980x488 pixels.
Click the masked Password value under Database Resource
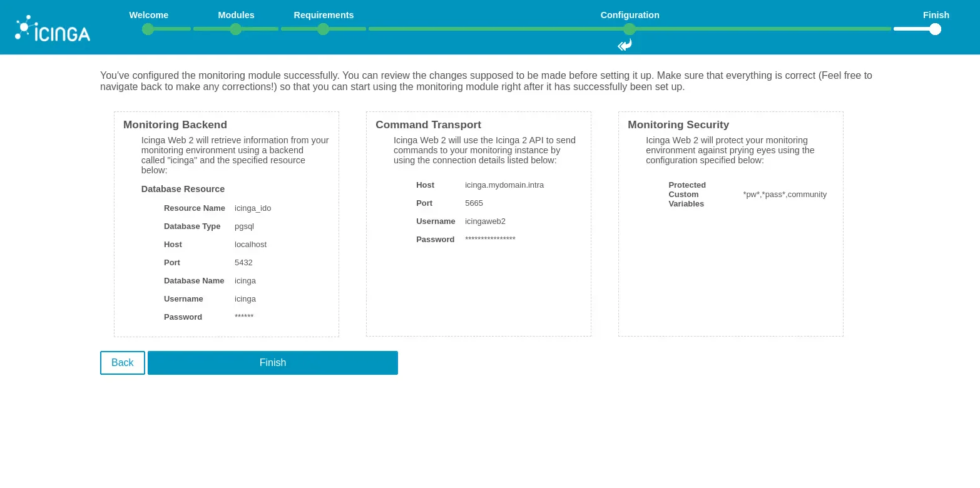[x=244, y=317]
